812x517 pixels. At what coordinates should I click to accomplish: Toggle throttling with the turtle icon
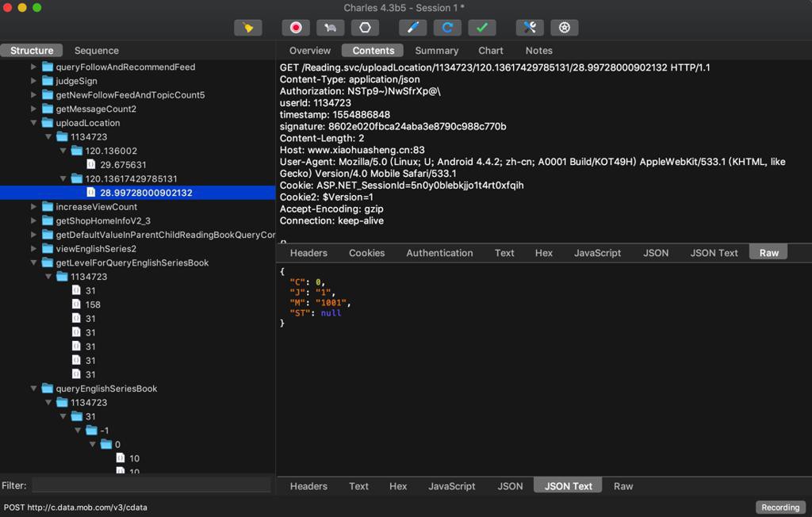330,28
